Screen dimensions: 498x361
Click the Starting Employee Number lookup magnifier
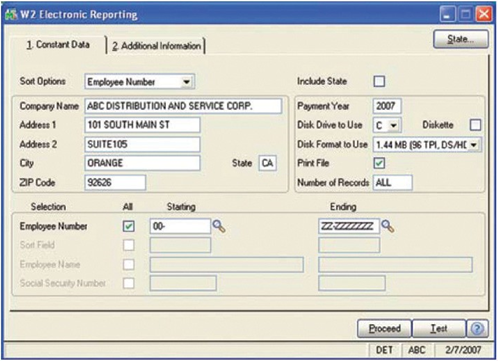(219, 226)
